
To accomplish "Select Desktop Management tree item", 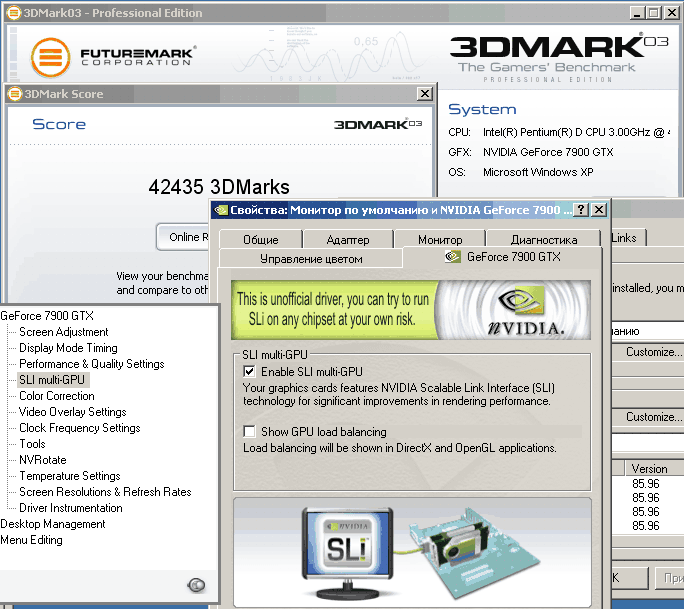I will tap(53, 523).
